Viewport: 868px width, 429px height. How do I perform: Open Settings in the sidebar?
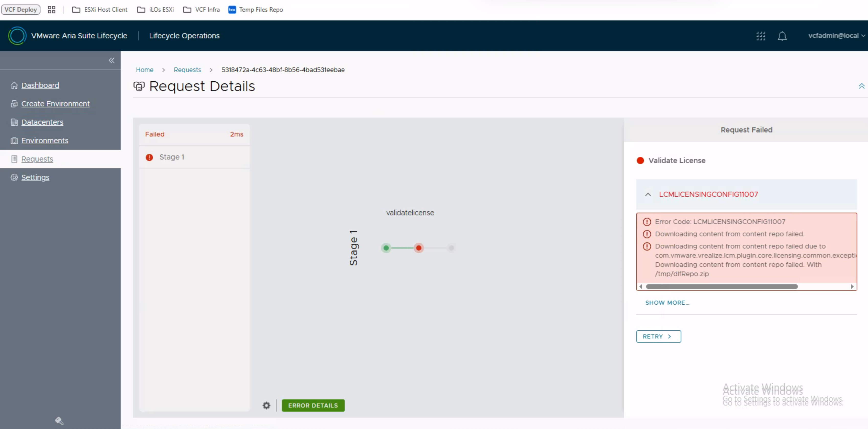[x=35, y=177]
